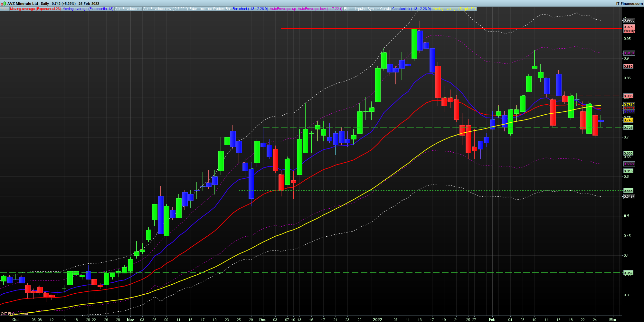Image resolution: width=644 pixels, height=322 pixels.
Task: Click the Dec month marker on date axis
Action: click(x=263, y=319)
